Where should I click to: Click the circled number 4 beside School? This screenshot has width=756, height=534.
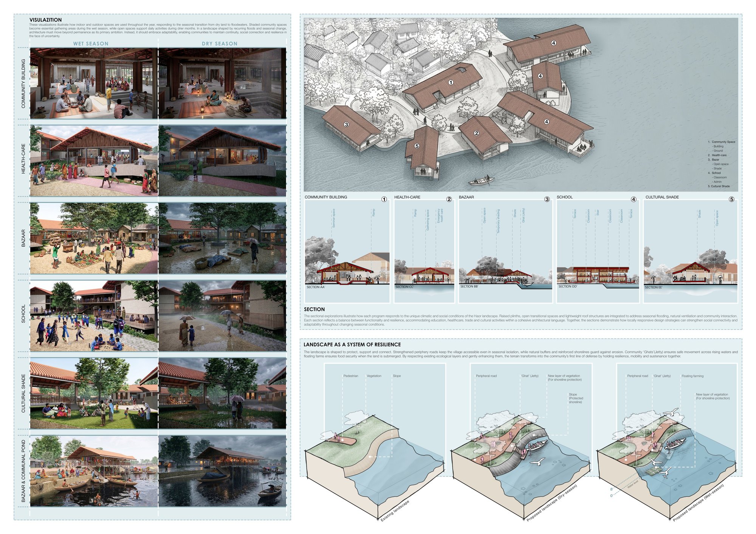click(x=634, y=199)
